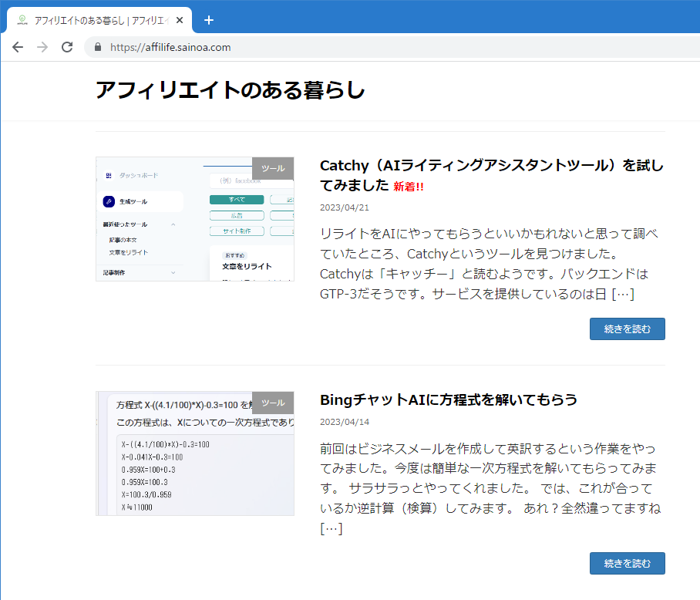Viewport: 700px width, 600px height.
Task: Click the browser back arrow
Action: click(18, 47)
